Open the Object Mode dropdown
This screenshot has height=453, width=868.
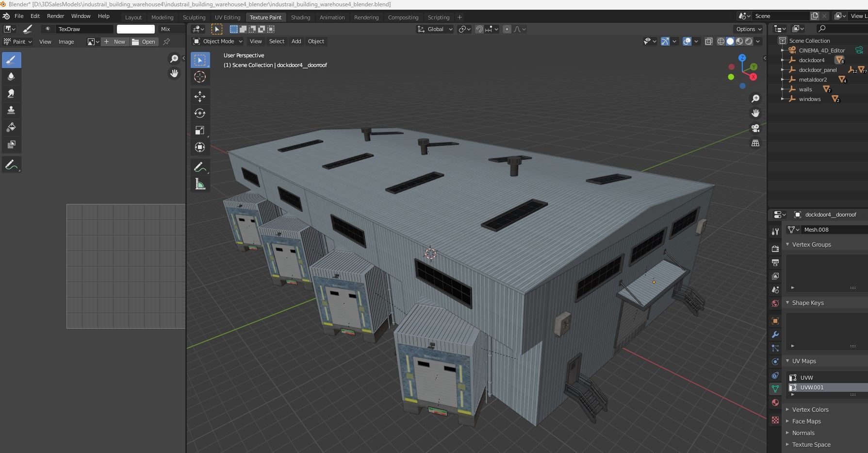click(217, 41)
